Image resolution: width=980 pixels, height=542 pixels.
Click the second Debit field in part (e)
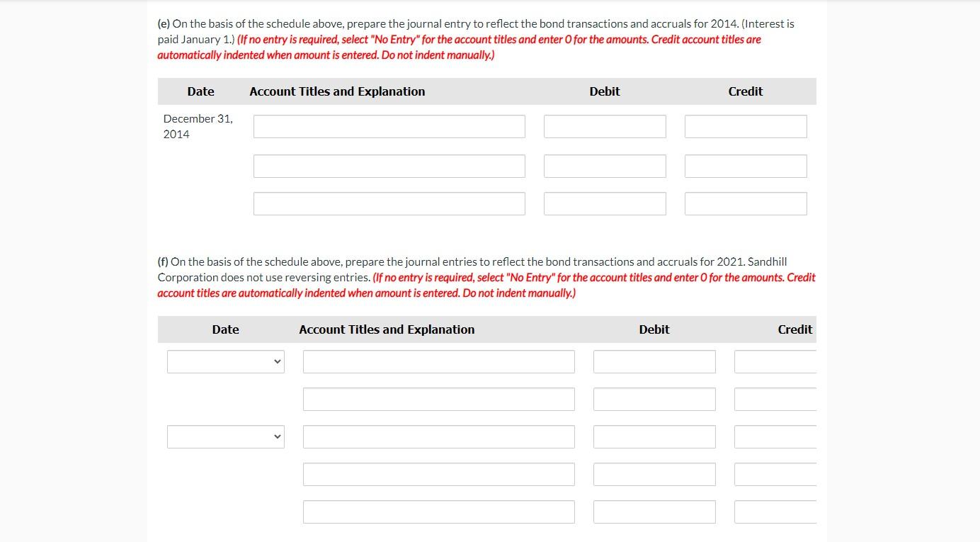pyautogui.click(x=604, y=166)
